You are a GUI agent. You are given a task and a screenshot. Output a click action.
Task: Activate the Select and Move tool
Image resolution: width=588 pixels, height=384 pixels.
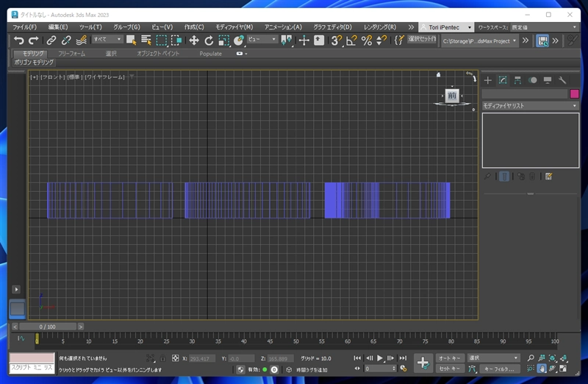(x=194, y=40)
